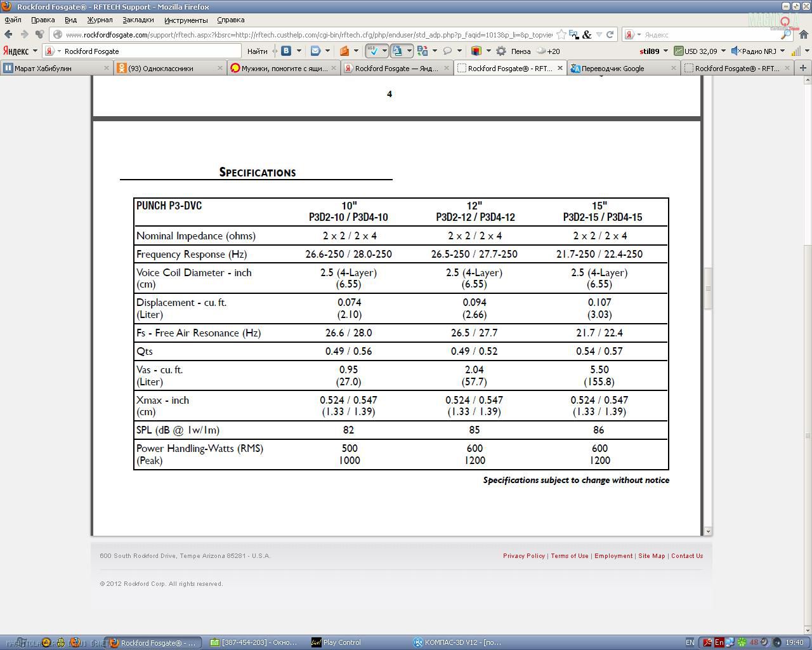Switch to the (93) Одноклассники tab
The width and height of the screenshot is (812, 650).
(x=170, y=68)
